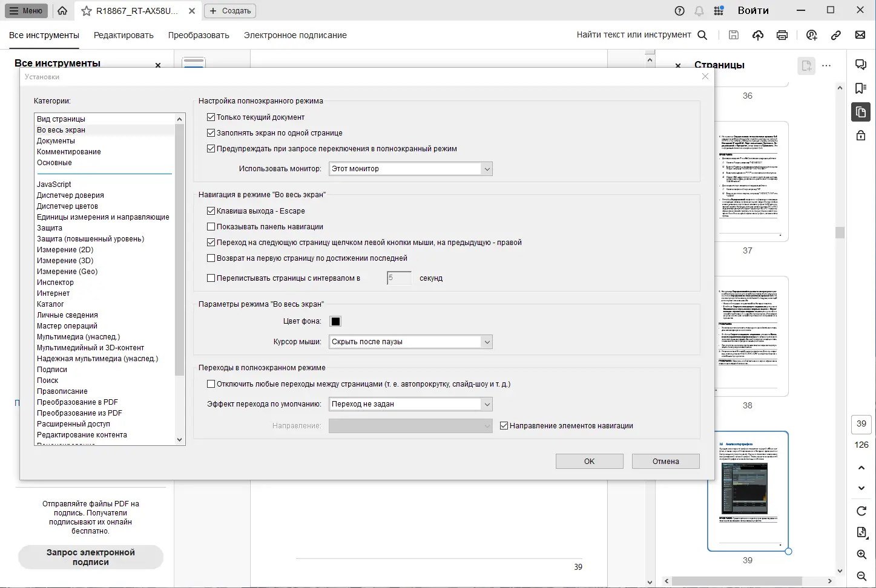The height and width of the screenshot is (588, 876).
Task: Close the Pages panel
Action: tap(678, 65)
